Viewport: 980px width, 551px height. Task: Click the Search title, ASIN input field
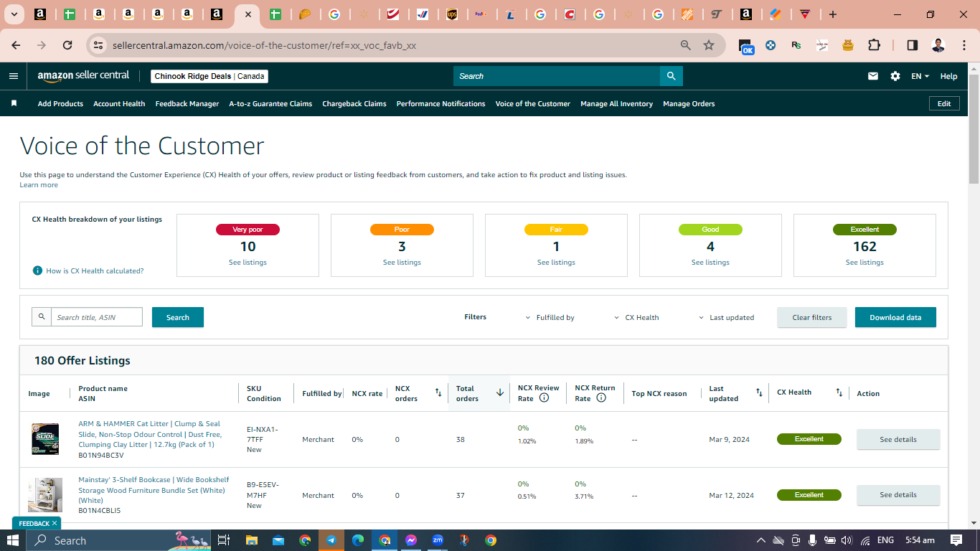pyautogui.click(x=97, y=317)
